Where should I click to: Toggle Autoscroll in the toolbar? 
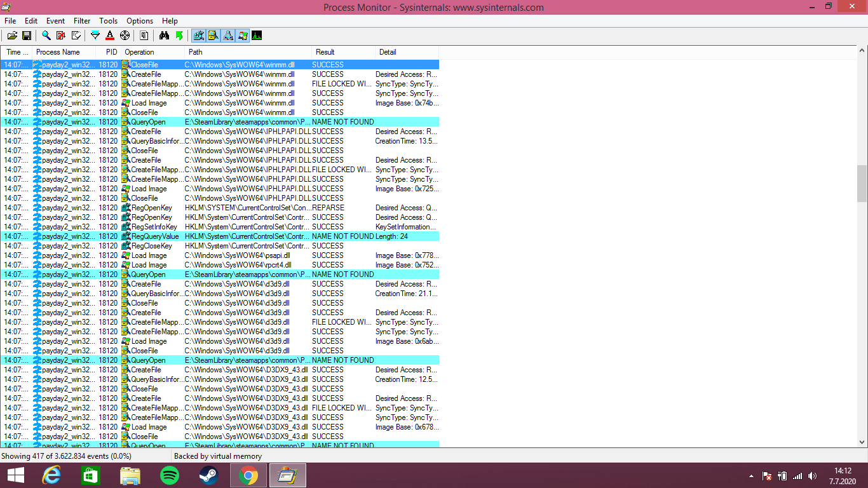click(61, 36)
